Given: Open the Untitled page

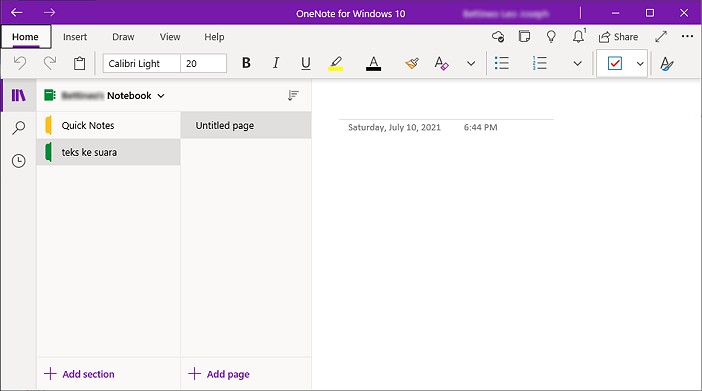Looking at the screenshot, I should [246, 125].
